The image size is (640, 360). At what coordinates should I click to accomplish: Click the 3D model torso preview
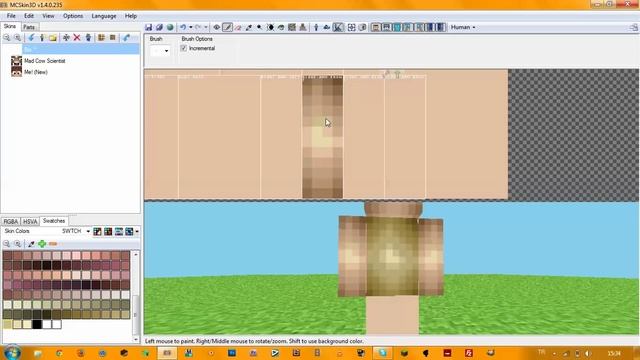coord(392,256)
